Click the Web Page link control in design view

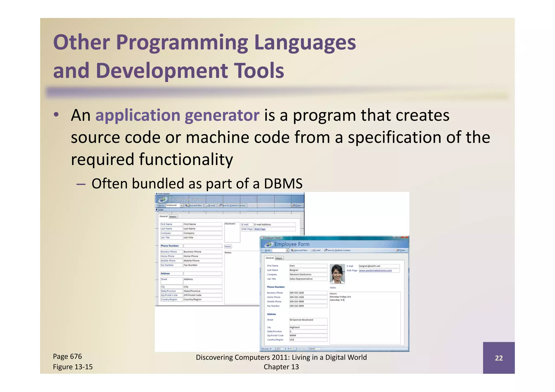click(x=275, y=229)
